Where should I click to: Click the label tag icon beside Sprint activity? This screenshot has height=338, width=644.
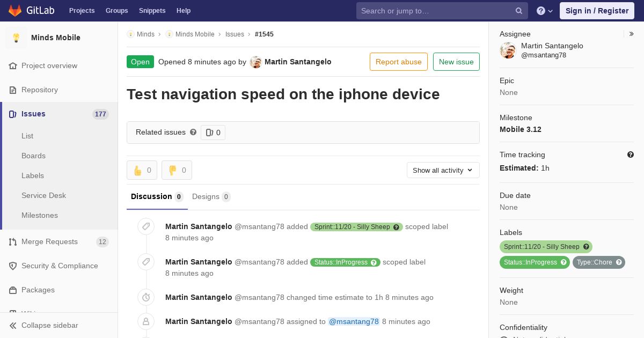[x=146, y=226]
